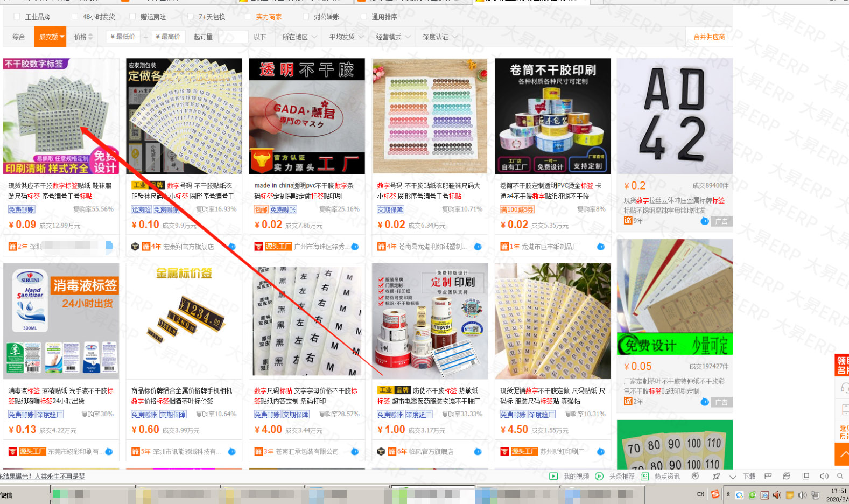
Task: Open 头条推荐 in the status bar
Action: pyautogui.click(x=616, y=476)
